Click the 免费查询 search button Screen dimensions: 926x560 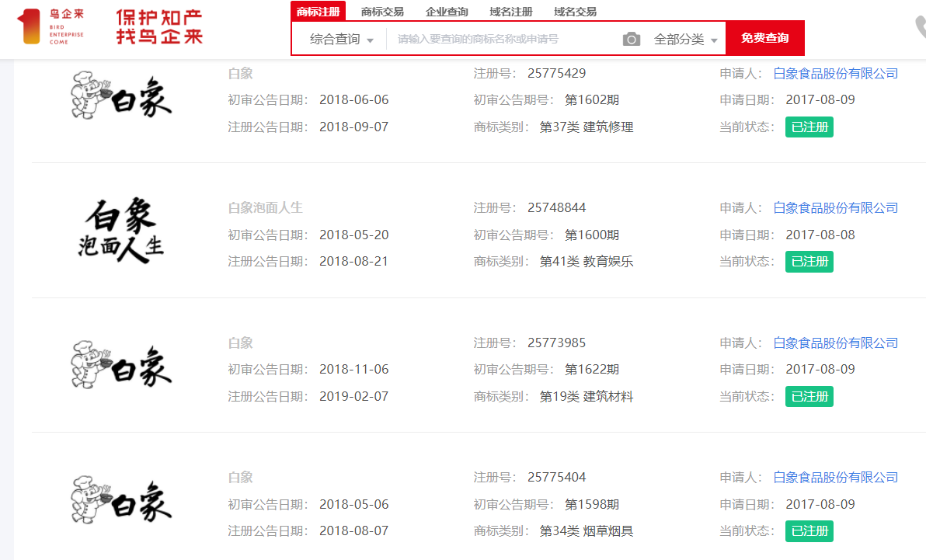click(x=764, y=38)
